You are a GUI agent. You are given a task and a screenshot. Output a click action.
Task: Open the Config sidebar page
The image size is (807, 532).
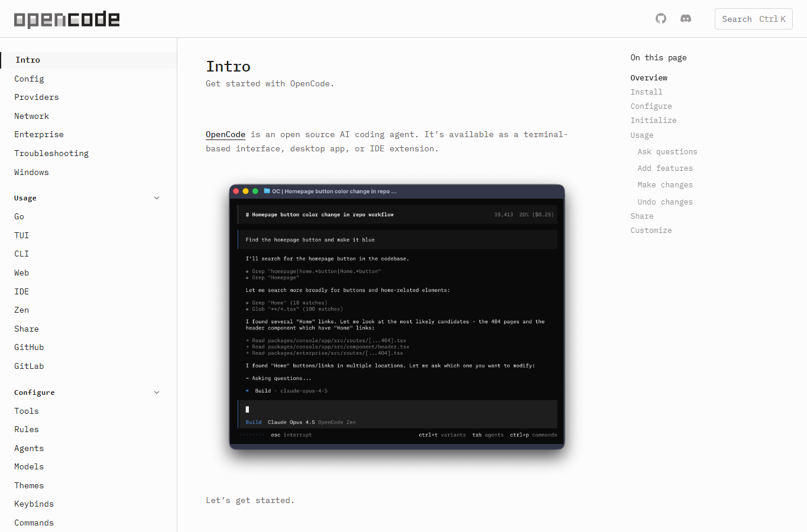coord(29,79)
